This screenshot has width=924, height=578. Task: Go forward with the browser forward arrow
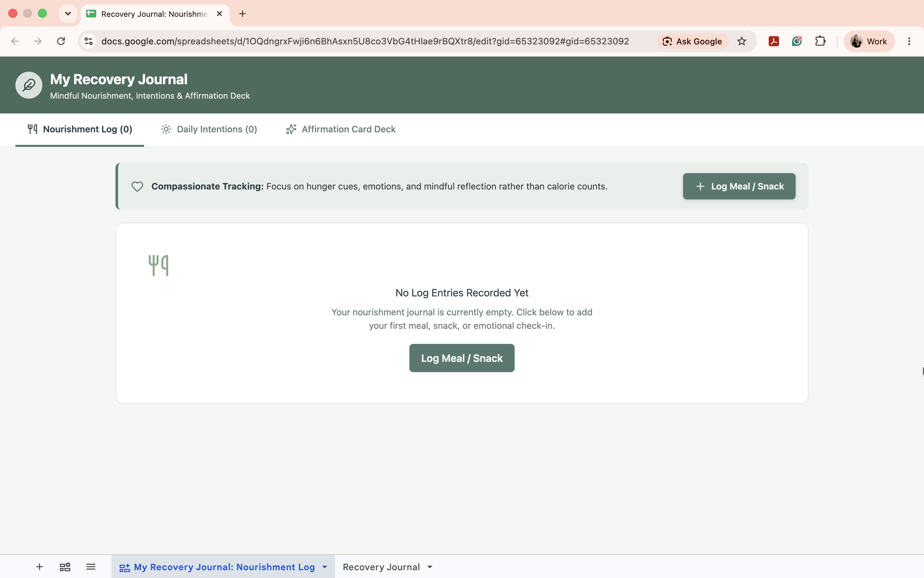(37, 41)
